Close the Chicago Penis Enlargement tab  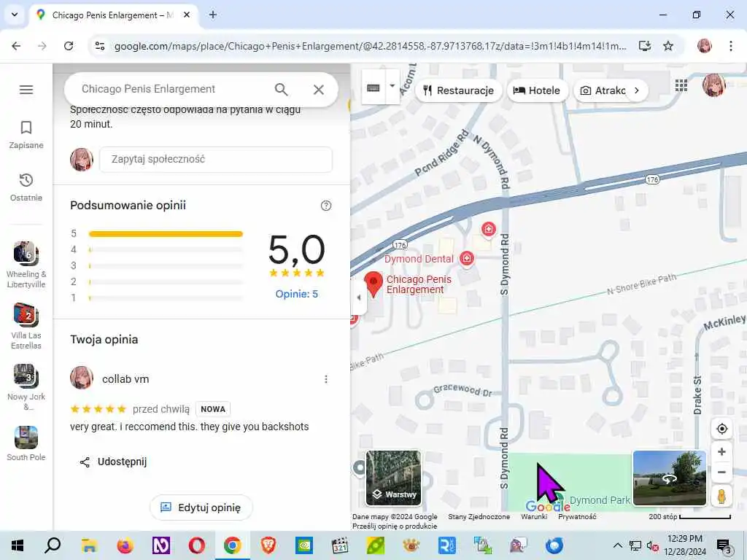[187, 15]
